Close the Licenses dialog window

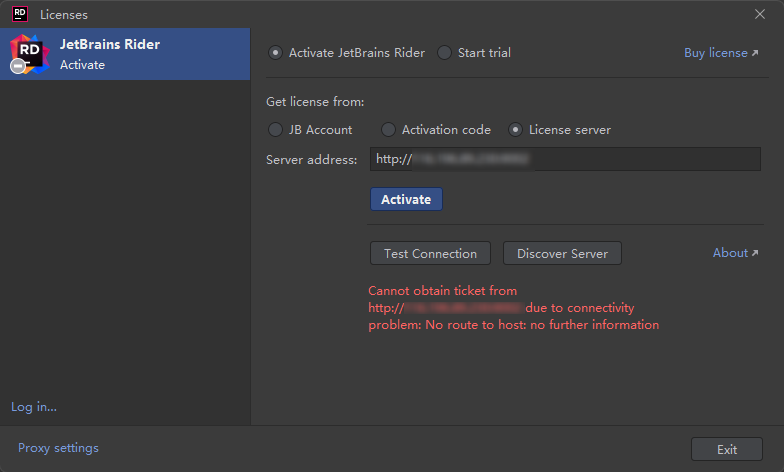[759, 14]
